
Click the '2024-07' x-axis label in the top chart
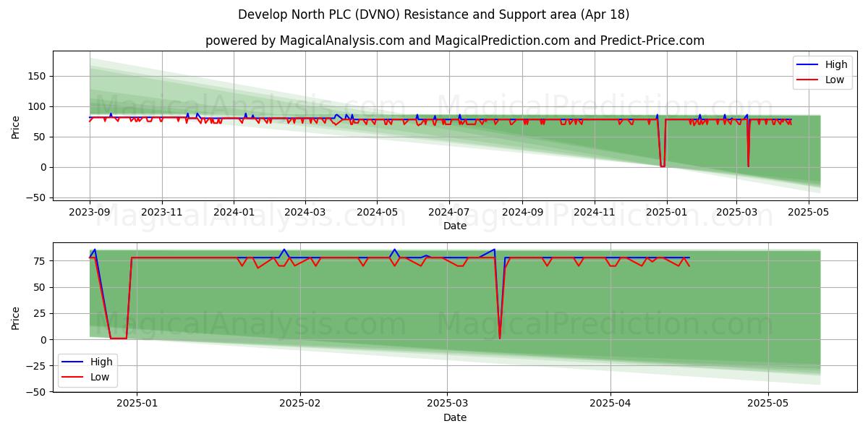(x=448, y=214)
